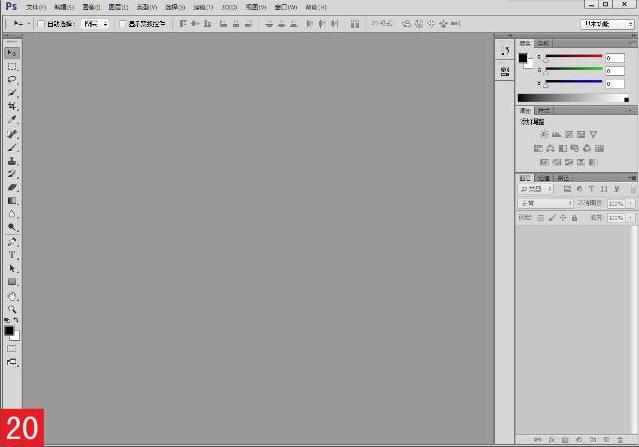Open the workspace switcher dropdown
This screenshot has height=447, width=639.
[x=608, y=24]
